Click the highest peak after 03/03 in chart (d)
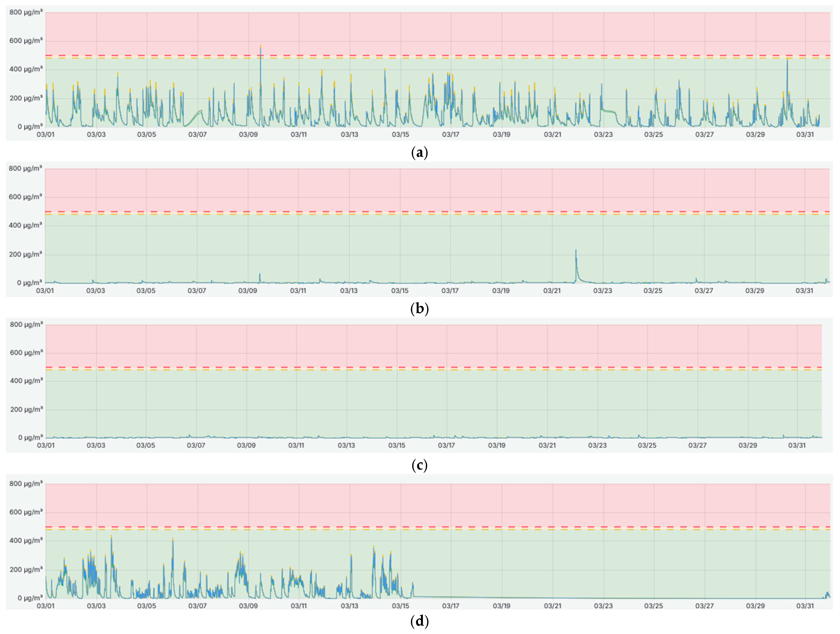The height and width of the screenshot is (634, 840). point(111,539)
